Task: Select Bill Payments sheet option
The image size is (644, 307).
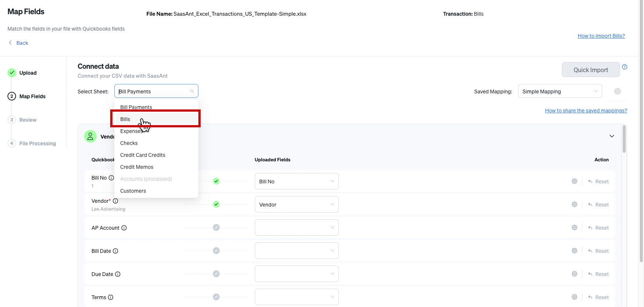Action: [x=156, y=106]
